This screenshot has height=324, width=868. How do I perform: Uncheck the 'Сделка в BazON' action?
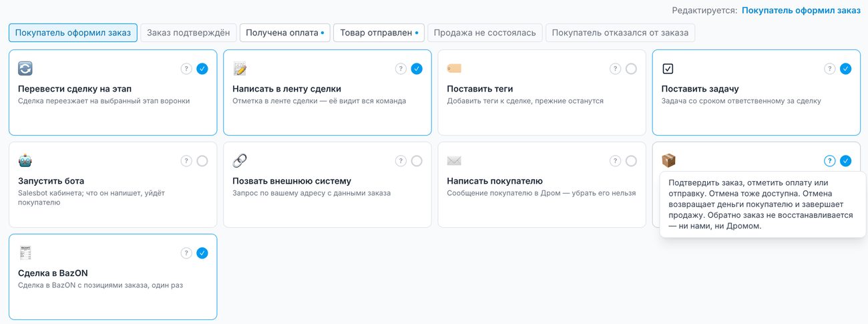(x=202, y=253)
